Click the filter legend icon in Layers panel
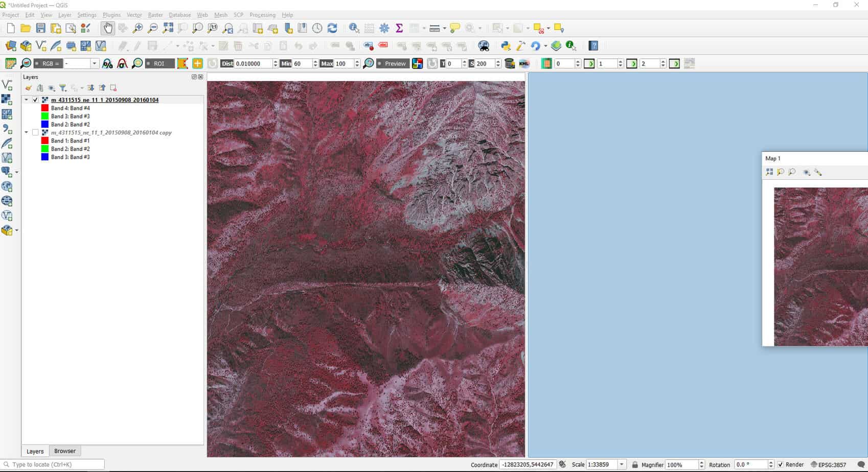The width and height of the screenshot is (868, 472). click(x=61, y=87)
